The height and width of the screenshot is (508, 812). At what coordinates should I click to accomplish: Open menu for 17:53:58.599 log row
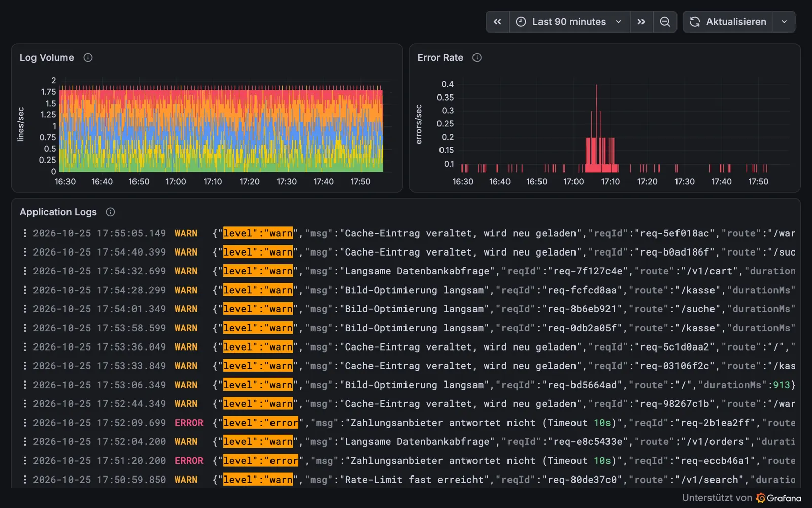coord(25,328)
